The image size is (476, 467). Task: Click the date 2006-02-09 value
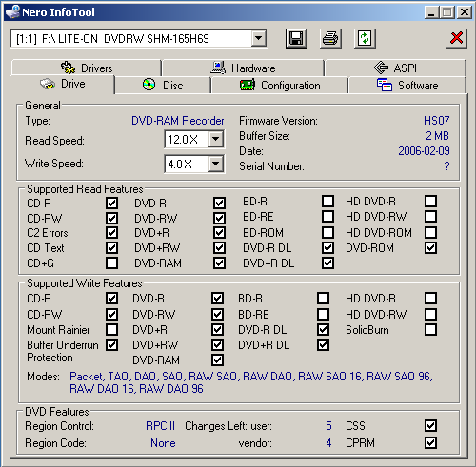424,151
